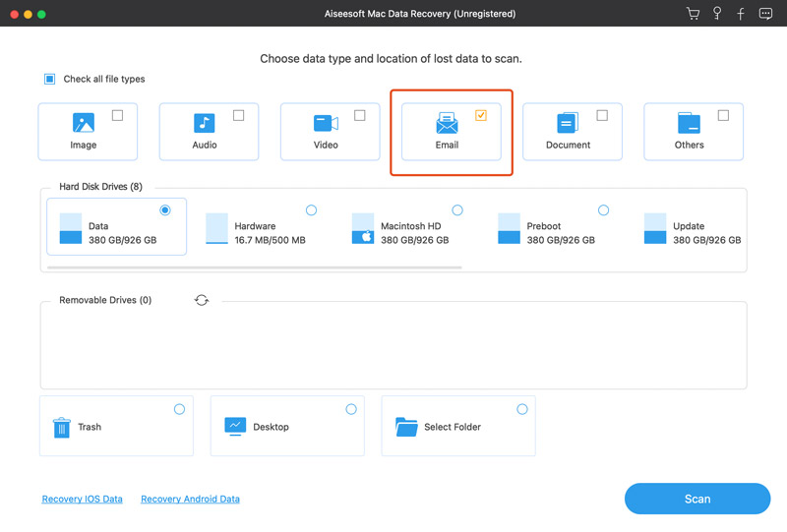
Task: Click the Macintosh HD drive name
Action: pyautogui.click(x=410, y=226)
